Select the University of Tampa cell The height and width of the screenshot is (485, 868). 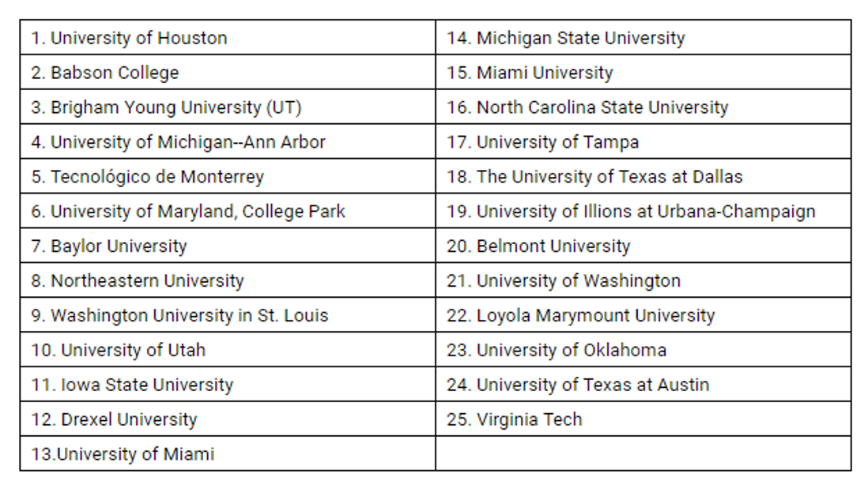[542, 142]
